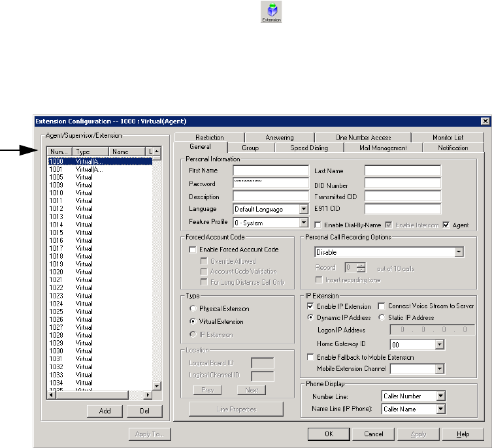Switch to the Speed Dialing tab
492x448 pixels.
(309, 148)
